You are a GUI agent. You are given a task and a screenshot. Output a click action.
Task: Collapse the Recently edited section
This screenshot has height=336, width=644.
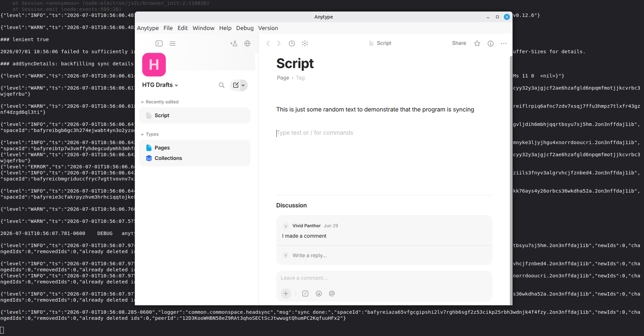160,102
